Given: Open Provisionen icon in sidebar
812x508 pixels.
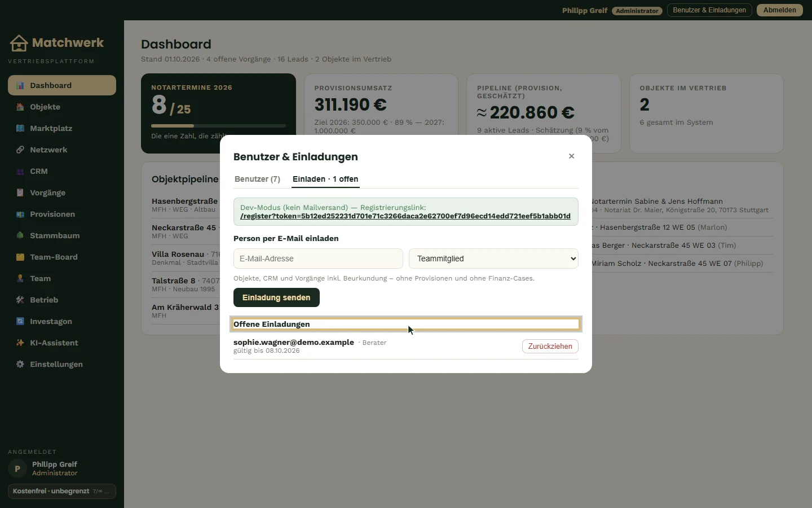Looking at the screenshot, I should coord(20,214).
